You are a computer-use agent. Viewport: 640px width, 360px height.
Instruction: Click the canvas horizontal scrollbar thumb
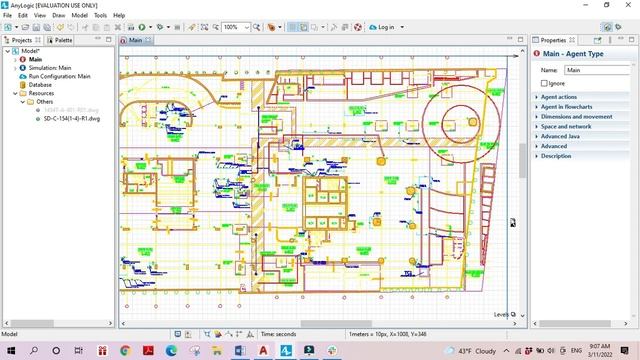pyautogui.click(x=336, y=324)
